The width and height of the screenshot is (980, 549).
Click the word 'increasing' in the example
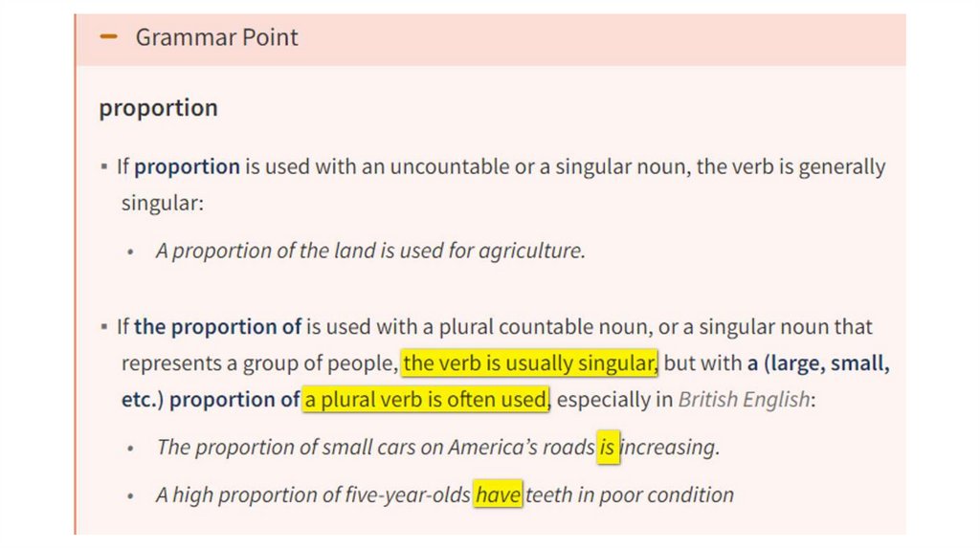669,447
